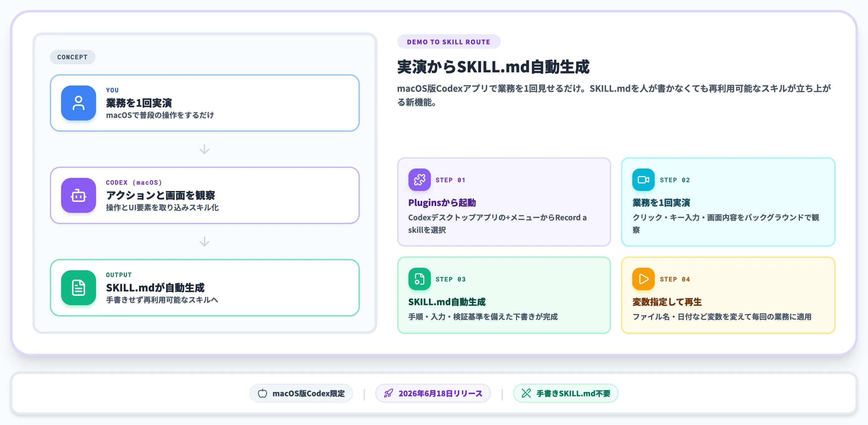The width and height of the screenshot is (868, 425).
Task: Click the STEP 02 label
Action: tap(675, 180)
